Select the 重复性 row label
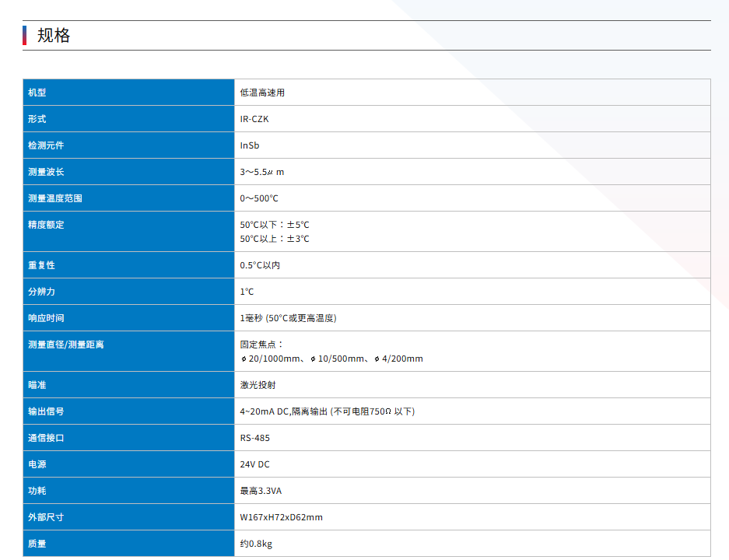This screenshot has width=729, height=560. (41, 265)
